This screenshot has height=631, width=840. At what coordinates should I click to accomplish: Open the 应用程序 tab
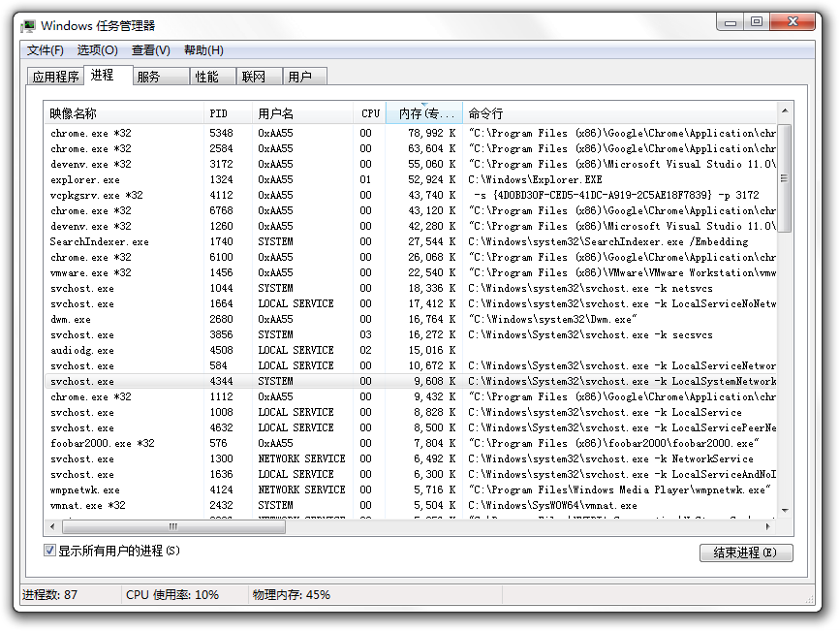(55, 77)
